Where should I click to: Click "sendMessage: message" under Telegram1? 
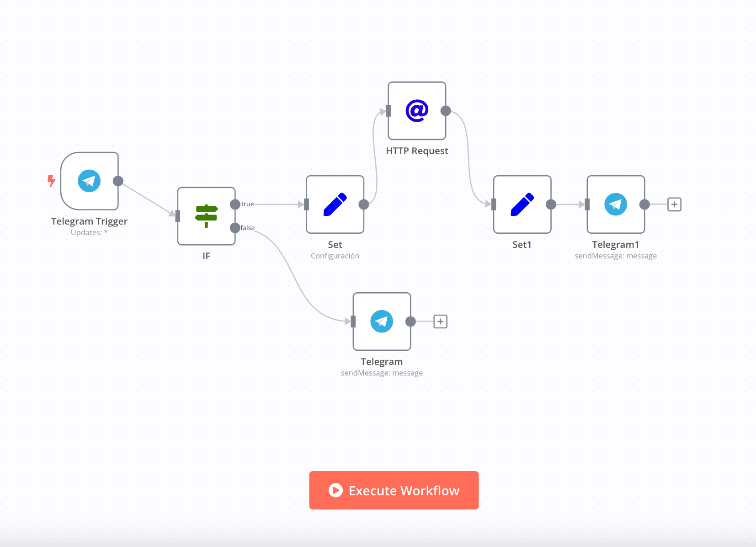pos(616,256)
